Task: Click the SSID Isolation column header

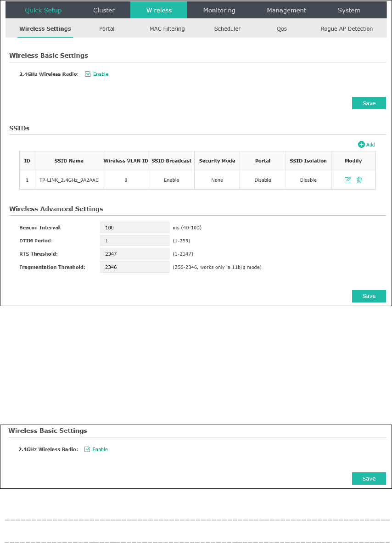Action: 308,161
